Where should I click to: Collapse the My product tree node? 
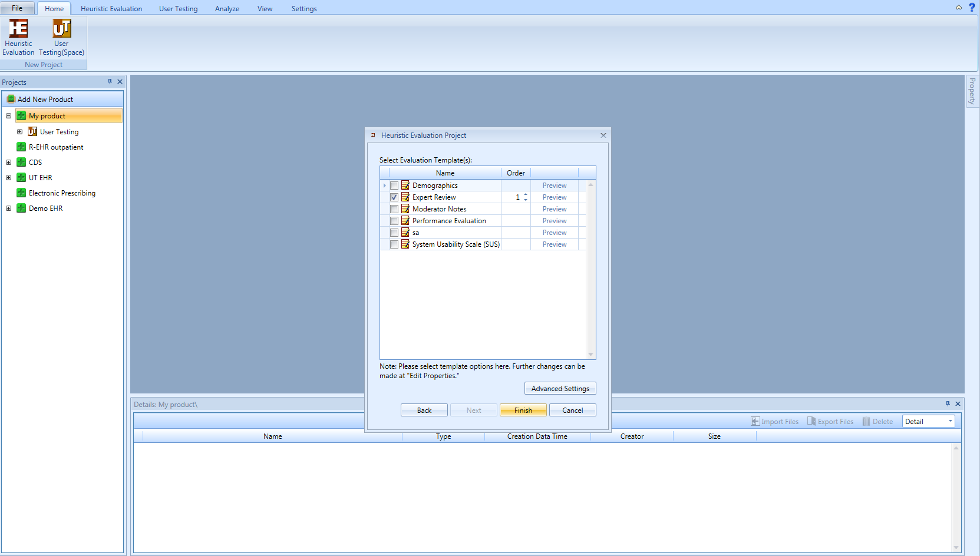(9, 116)
